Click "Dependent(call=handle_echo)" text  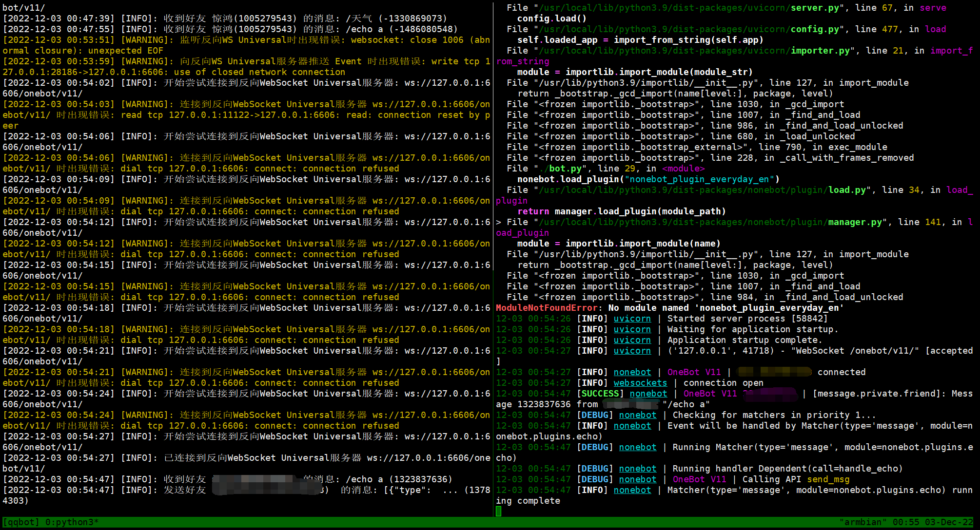(831, 469)
